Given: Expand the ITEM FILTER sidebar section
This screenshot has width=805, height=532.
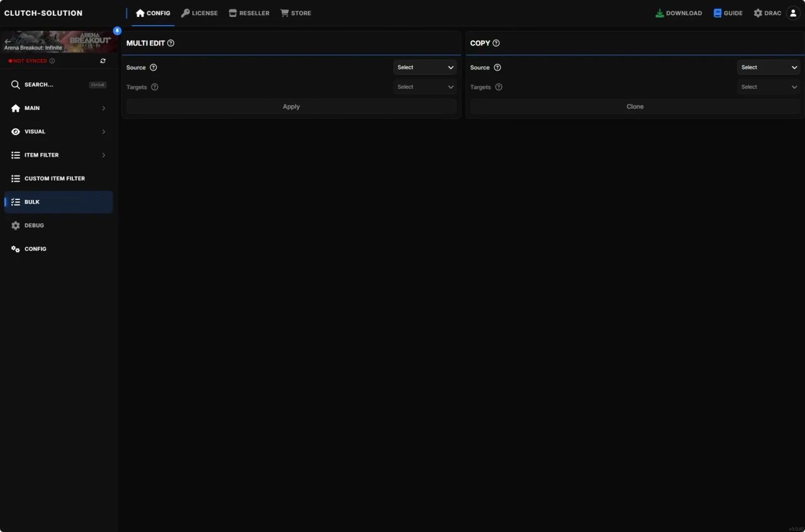Looking at the screenshot, I should point(58,155).
